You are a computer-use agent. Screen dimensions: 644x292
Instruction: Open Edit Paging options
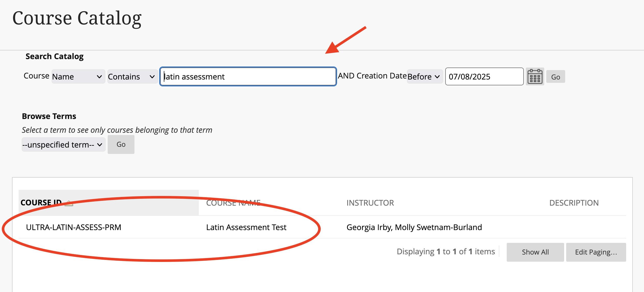click(x=596, y=252)
